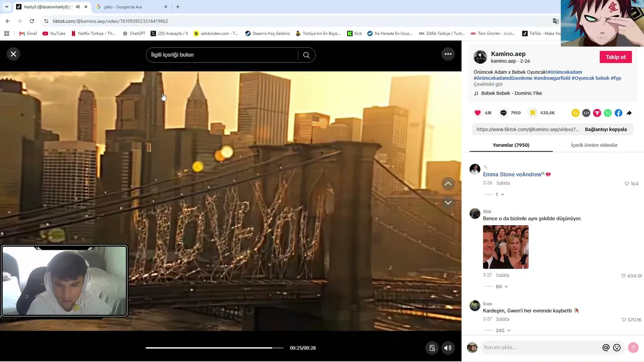
Task: Open Kick bookmark
Action: [x=355, y=34]
